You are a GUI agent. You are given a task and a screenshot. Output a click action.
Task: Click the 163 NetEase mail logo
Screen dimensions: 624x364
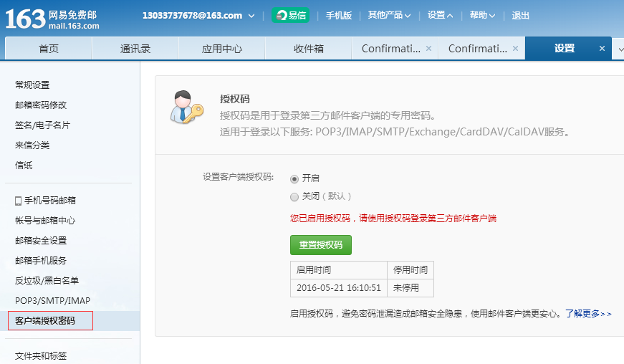click(52, 19)
